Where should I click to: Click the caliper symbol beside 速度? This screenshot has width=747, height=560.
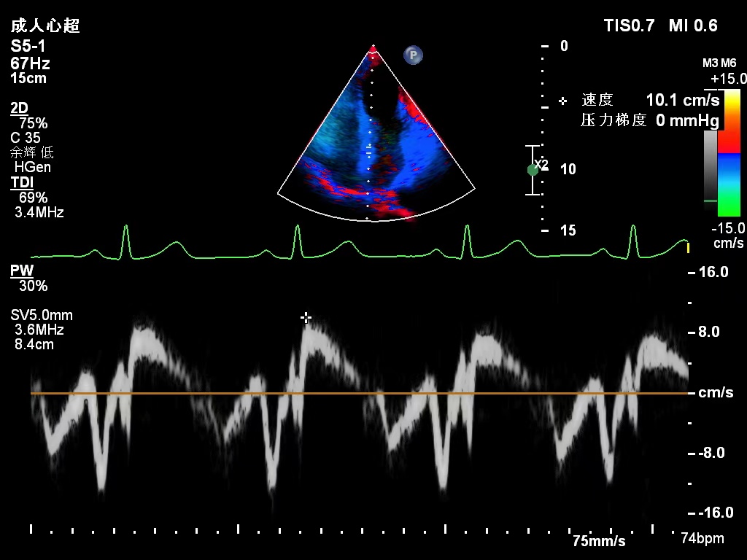(x=562, y=100)
